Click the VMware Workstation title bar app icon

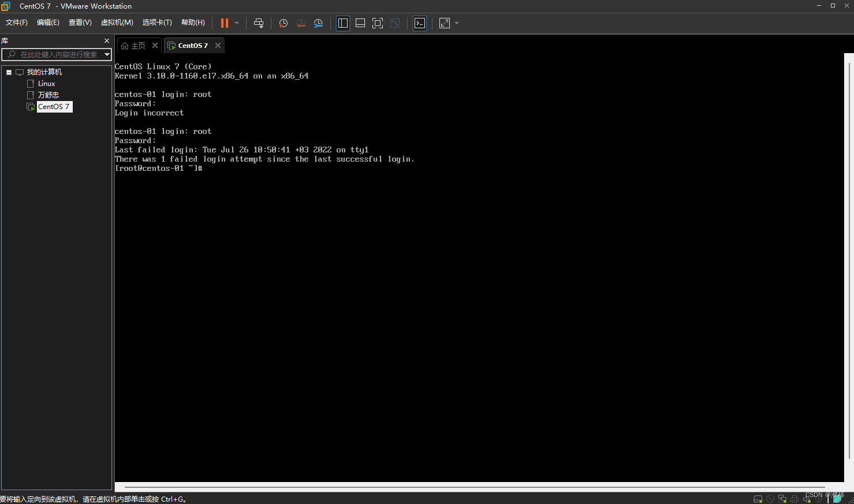(x=6, y=6)
